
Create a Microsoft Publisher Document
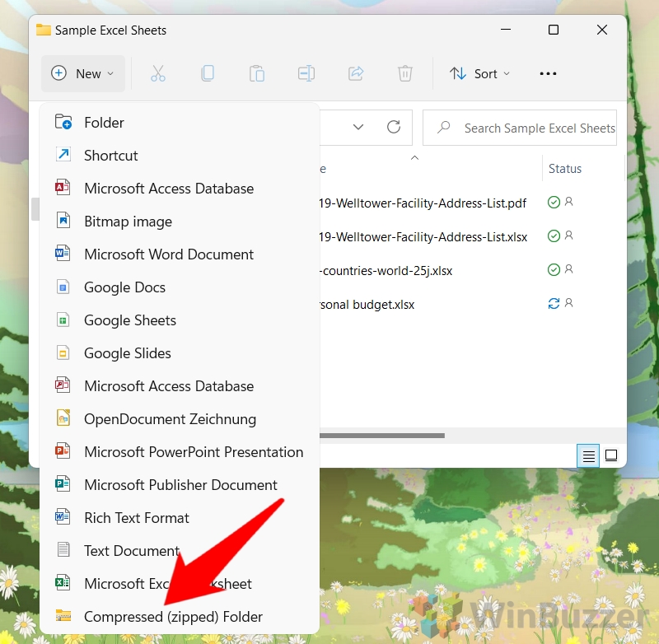pyautogui.click(x=180, y=485)
